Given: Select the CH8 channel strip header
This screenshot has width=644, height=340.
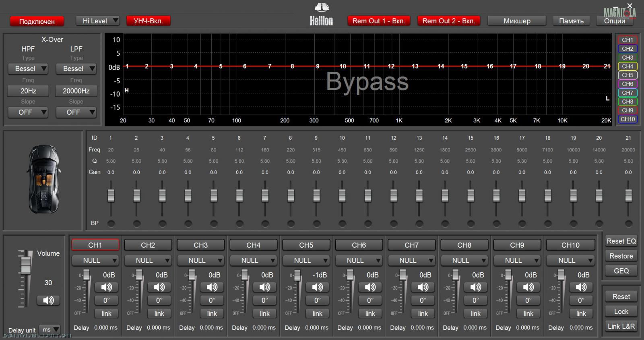Looking at the screenshot, I should 464,245.
